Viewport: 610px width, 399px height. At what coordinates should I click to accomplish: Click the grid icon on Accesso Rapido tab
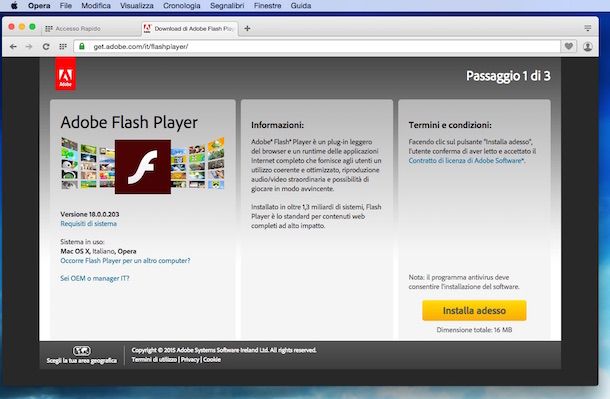[49, 28]
